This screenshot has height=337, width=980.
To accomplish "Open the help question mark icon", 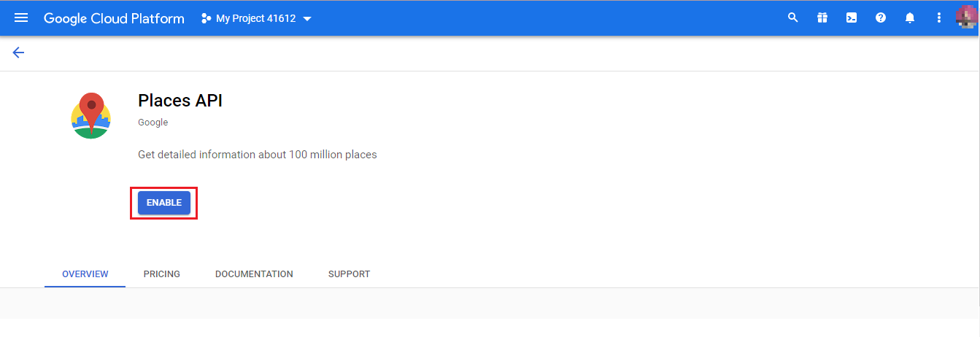I will point(881,18).
